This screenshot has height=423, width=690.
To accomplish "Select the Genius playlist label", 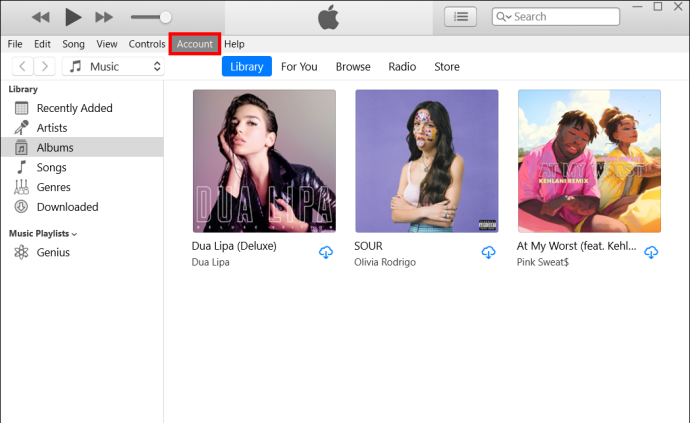I will (53, 252).
